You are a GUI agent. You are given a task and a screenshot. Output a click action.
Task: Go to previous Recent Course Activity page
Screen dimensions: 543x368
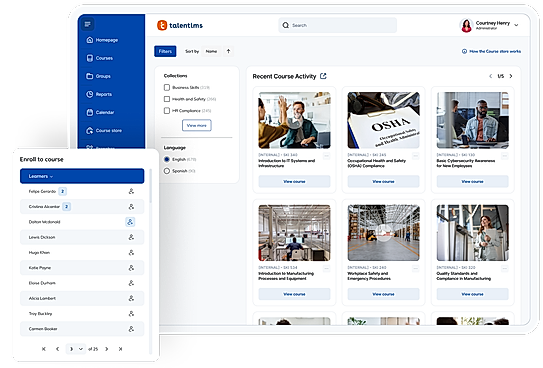490,76
